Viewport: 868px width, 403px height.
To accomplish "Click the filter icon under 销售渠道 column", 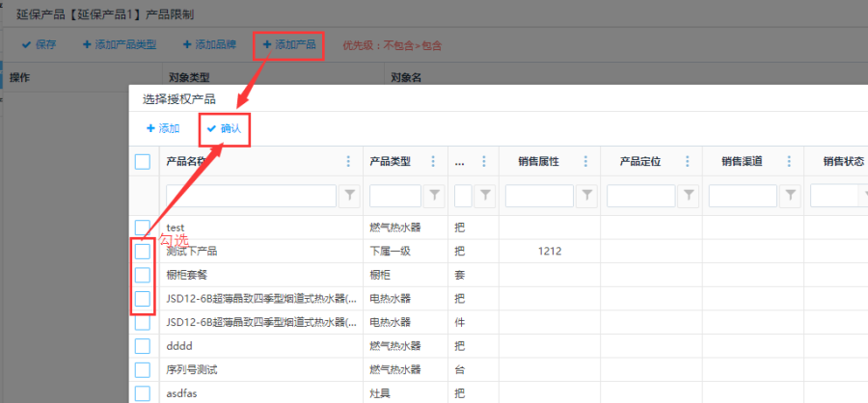I will 790,196.
